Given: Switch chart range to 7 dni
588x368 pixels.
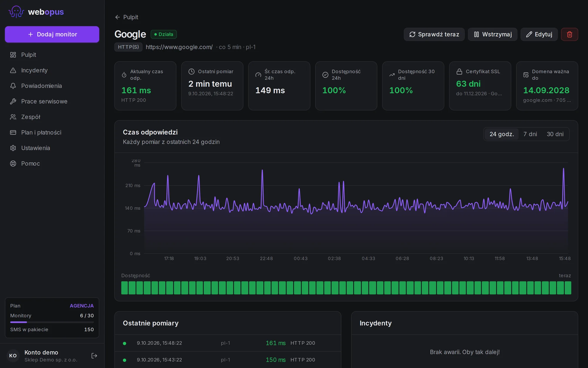Looking at the screenshot, I should pos(530,134).
